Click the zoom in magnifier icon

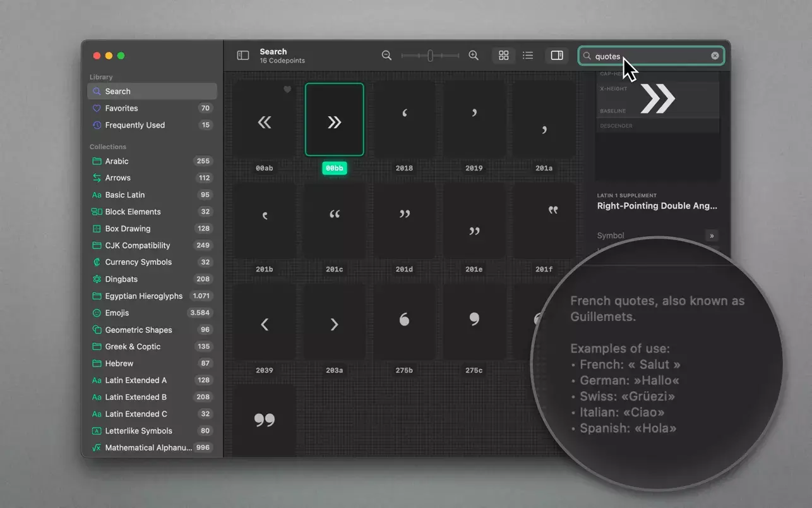[474, 55]
